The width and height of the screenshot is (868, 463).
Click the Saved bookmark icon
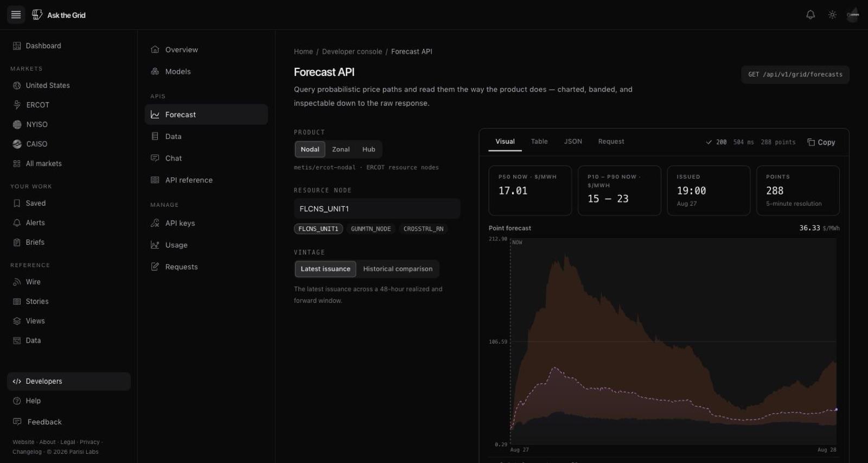click(17, 204)
